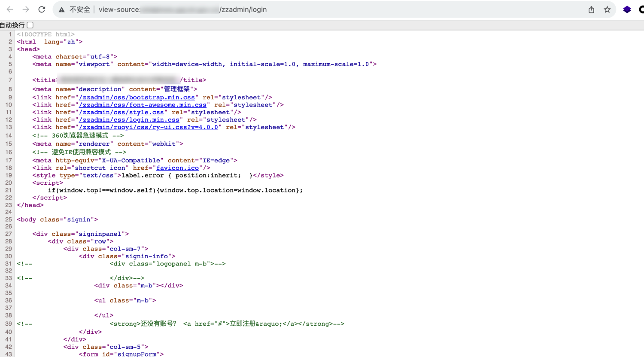Screen dimensions: 644x357
Task: Open the /zzadmin/css/style.css link
Action: pos(121,113)
